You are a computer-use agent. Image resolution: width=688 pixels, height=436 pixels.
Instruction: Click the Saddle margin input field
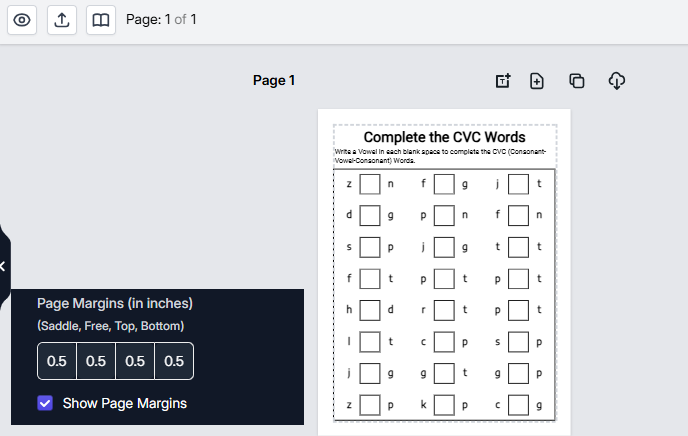57,361
